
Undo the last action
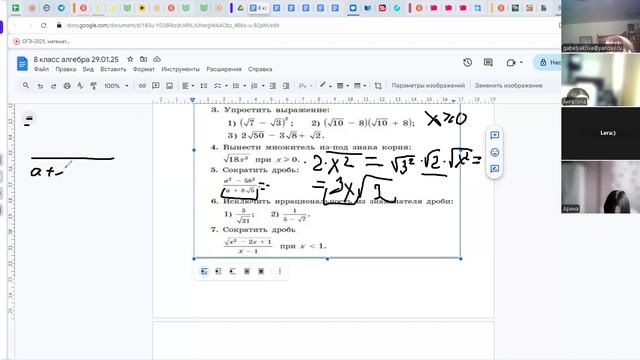pos(40,86)
